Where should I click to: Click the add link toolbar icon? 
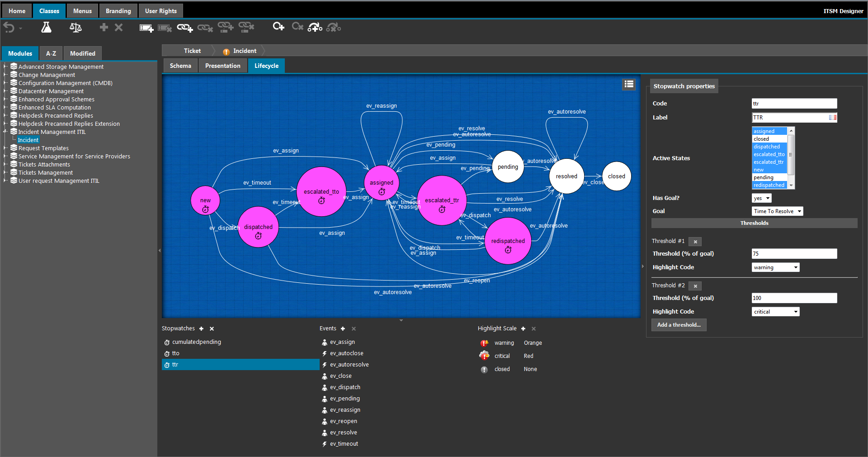(184, 28)
